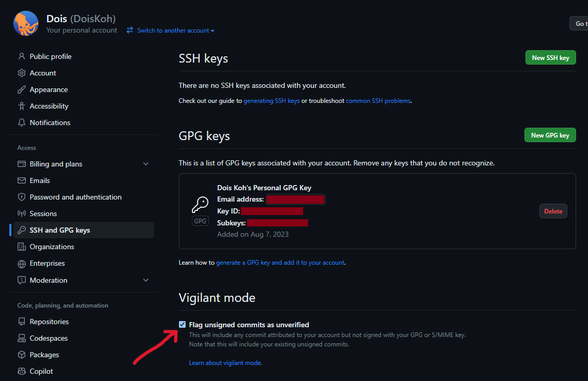Click the Moderation report icon

pyautogui.click(x=22, y=280)
